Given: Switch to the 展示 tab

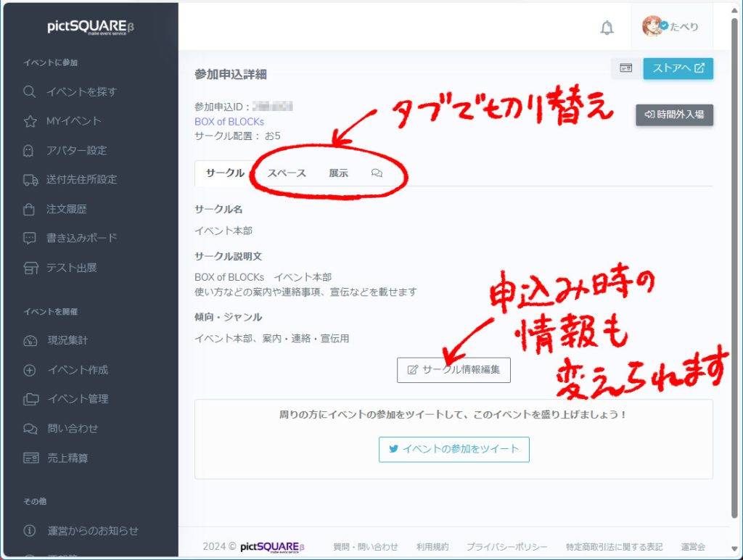Looking at the screenshot, I should click(338, 173).
